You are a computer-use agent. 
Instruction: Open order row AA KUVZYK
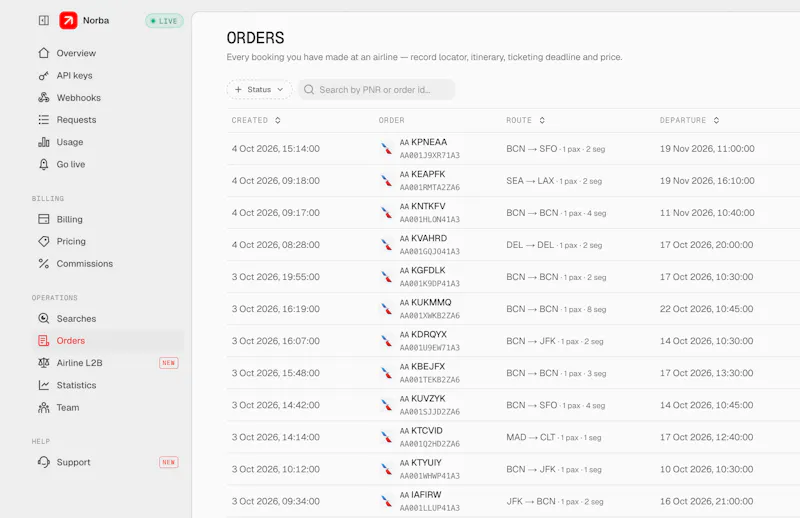point(513,405)
